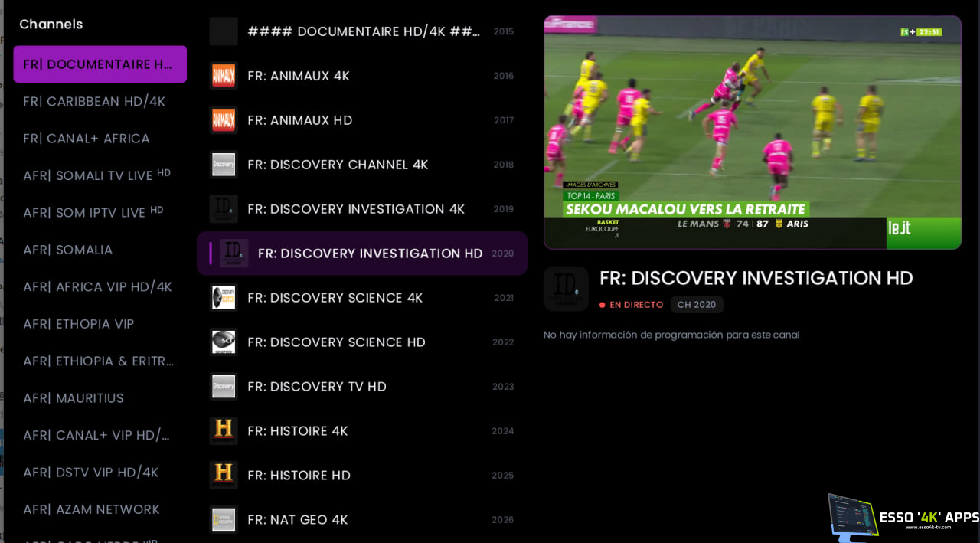Open the AFR| ETHIOPIA & ERITR… category
Image resolution: width=980 pixels, height=543 pixels.
(100, 361)
